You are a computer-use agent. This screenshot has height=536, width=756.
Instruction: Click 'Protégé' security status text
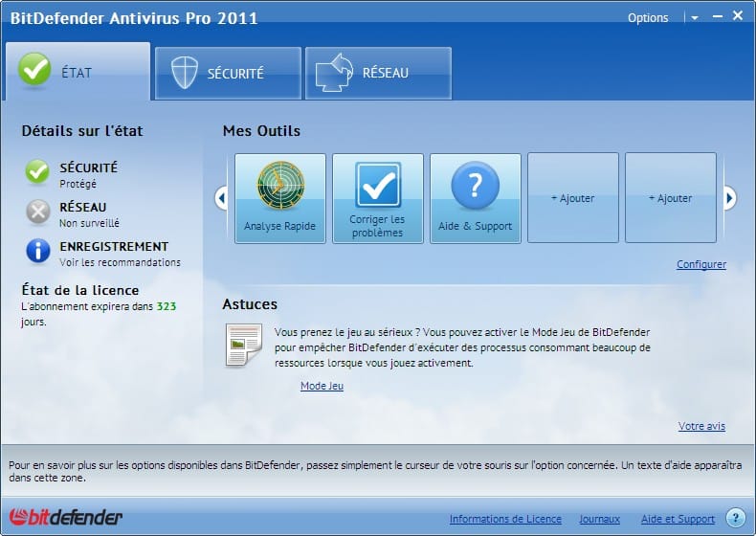point(78,184)
